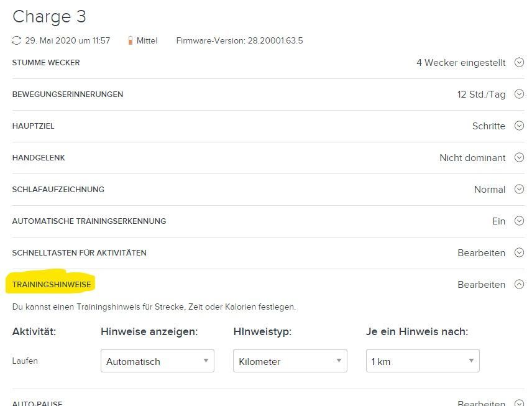This screenshot has width=532, height=406.
Task: Expand Handgelenk chevron
Action: 519,157
